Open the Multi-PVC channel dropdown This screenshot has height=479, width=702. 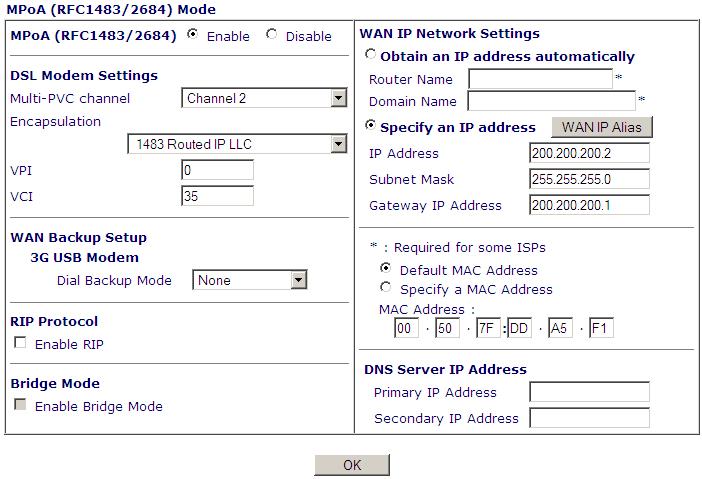pyautogui.click(x=265, y=98)
